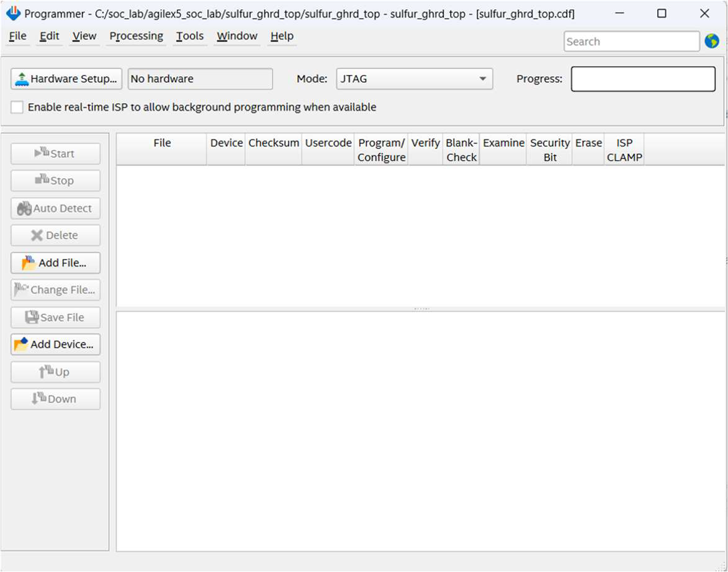Click the Hardware Setup button icon
This screenshot has height=572, width=728.
[x=22, y=79]
